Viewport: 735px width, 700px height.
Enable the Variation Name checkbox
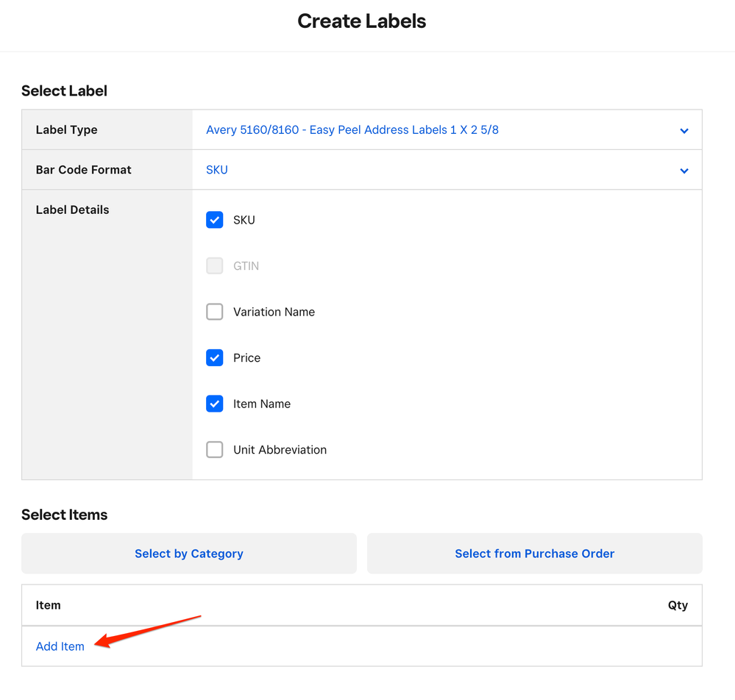[215, 312]
